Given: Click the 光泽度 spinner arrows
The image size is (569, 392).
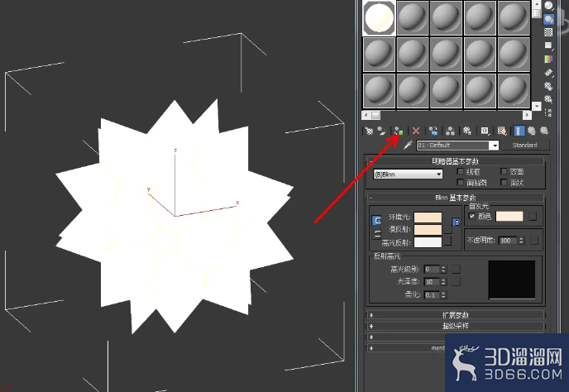Looking at the screenshot, I should click(x=443, y=282).
